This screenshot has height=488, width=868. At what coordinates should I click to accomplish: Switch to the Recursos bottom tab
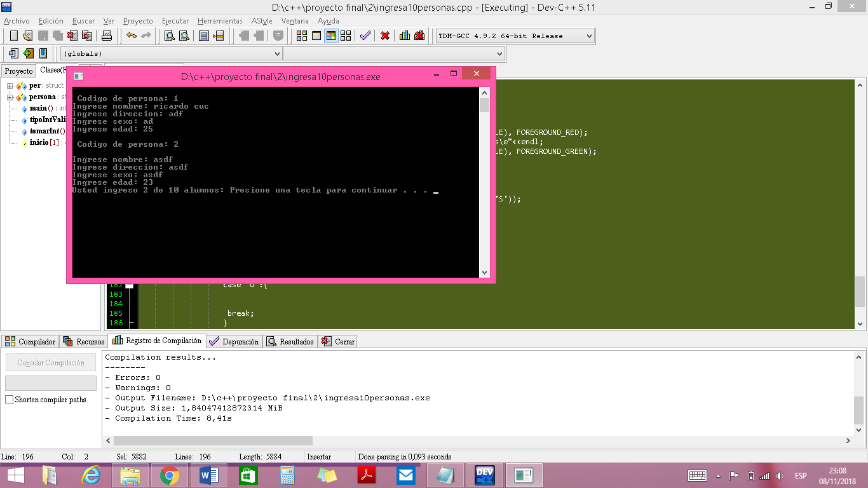pos(84,341)
